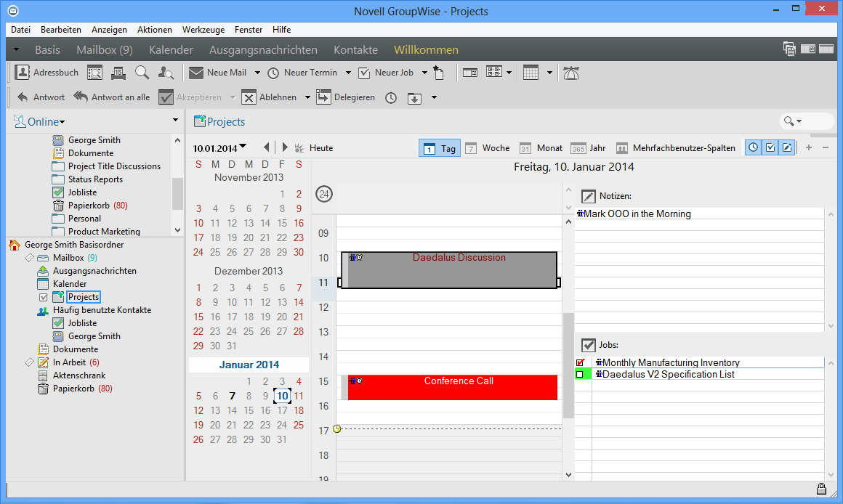Open the Werkzeuge menu
This screenshot has width=843, height=504.
click(203, 30)
